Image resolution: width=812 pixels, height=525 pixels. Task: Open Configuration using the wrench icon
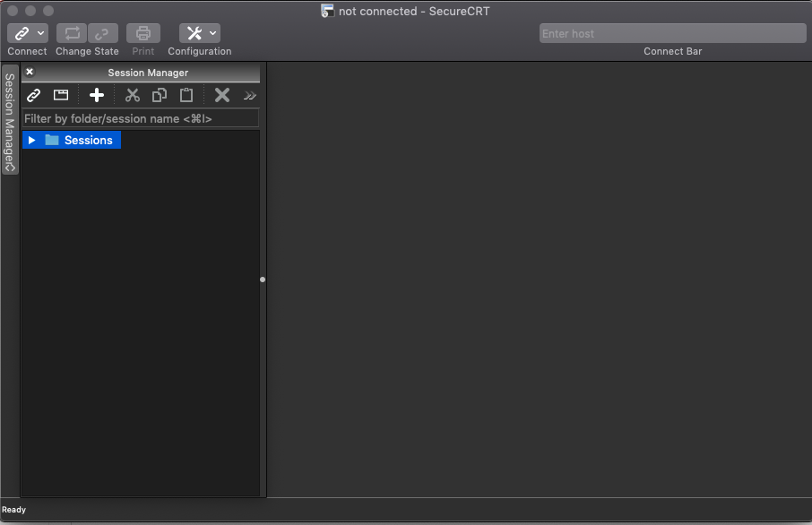(x=194, y=32)
